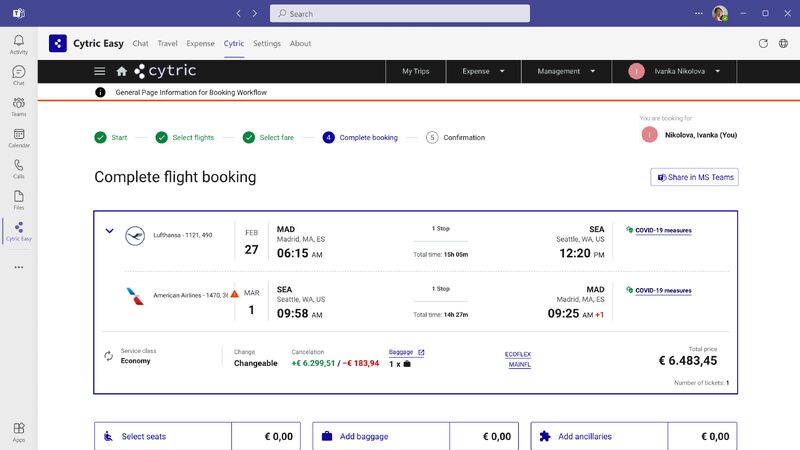Open Apps store in the sidebar
This screenshot has width=800, height=450.
[x=18, y=432]
